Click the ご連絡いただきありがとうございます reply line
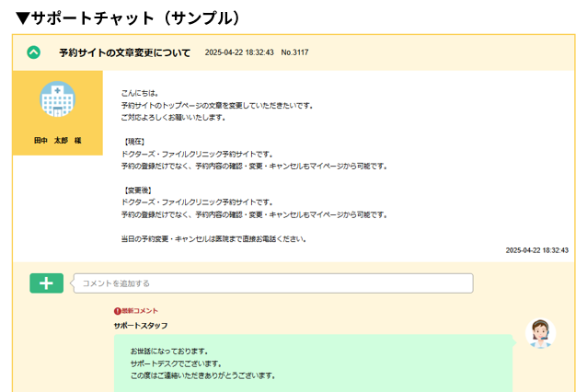This screenshot has width=587, height=392. [202, 375]
